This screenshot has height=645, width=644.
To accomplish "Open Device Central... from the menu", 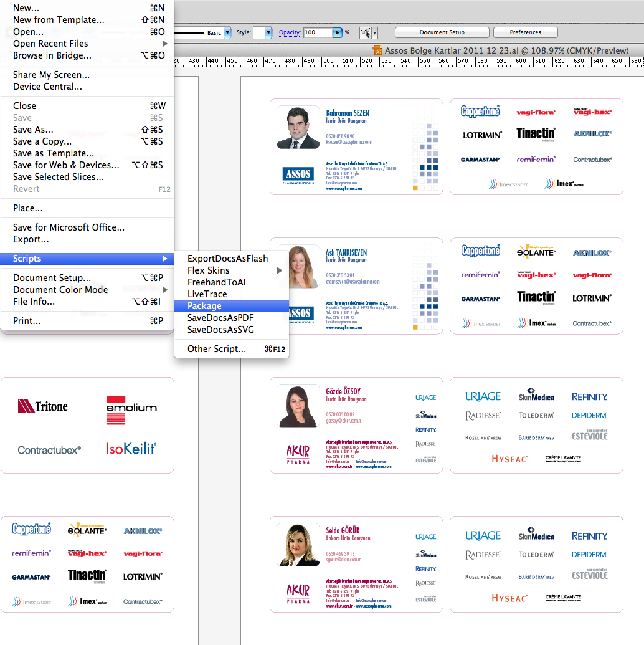I will pos(87,87).
